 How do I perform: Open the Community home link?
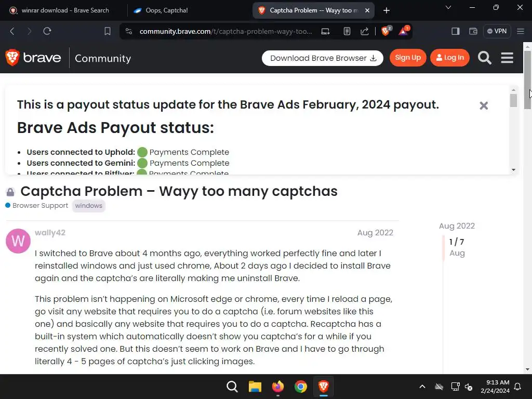[103, 58]
